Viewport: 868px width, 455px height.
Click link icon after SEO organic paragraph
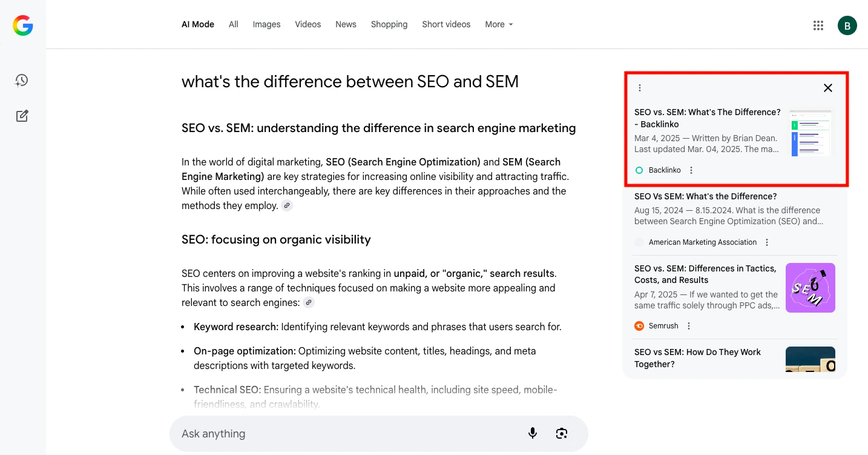309,303
